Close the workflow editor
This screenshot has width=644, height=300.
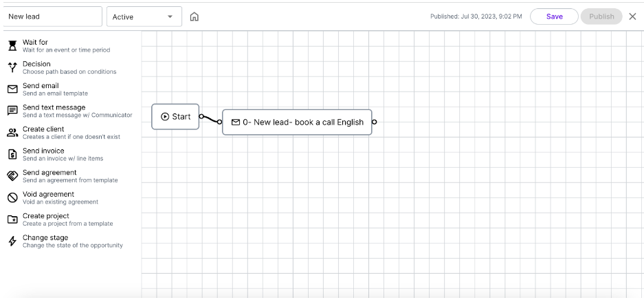tap(632, 17)
